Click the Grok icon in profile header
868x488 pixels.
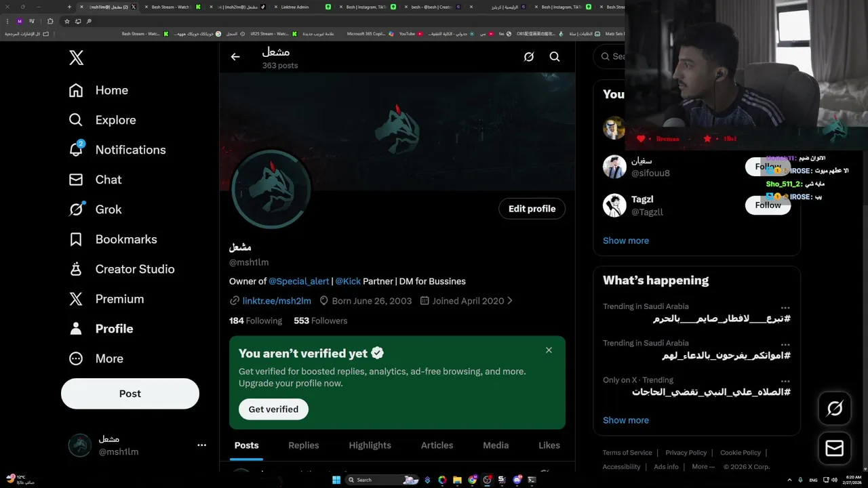pyautogui.click(x=529, y=57)
